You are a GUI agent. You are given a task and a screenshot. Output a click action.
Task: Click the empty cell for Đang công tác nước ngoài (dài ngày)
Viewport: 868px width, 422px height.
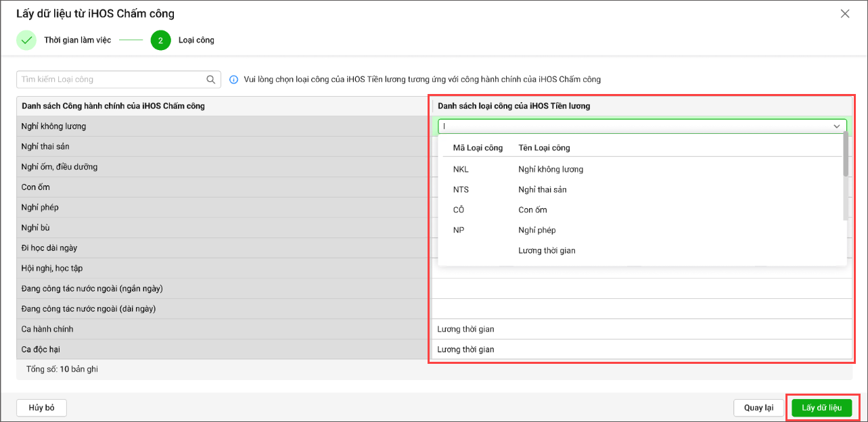[641, 309]
